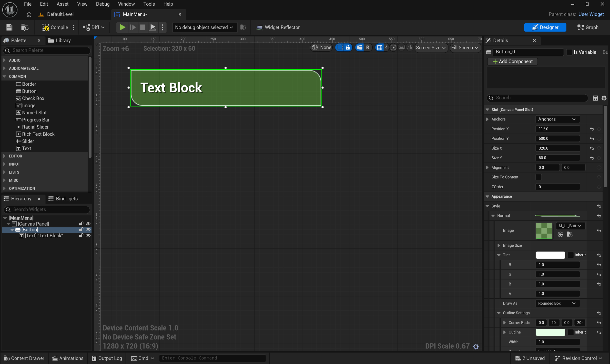Click the Add Component button
The width and height of the screenshot is (610, 364).
pos(512,61)
